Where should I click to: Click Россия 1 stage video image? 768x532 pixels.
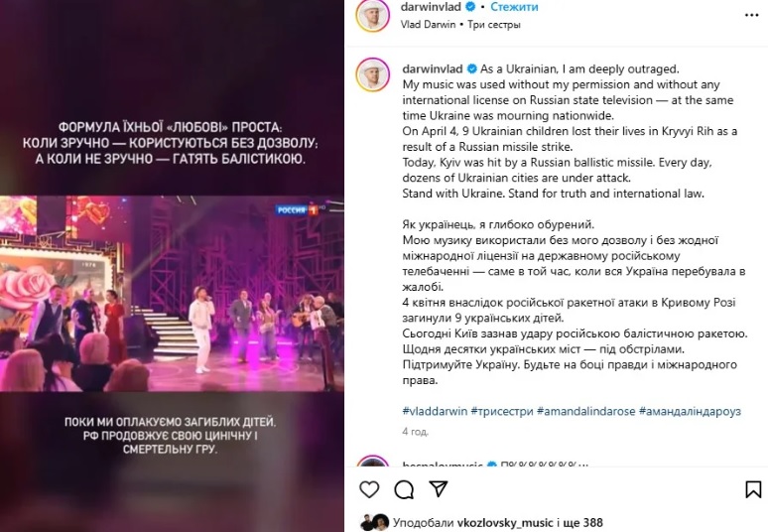172,294
